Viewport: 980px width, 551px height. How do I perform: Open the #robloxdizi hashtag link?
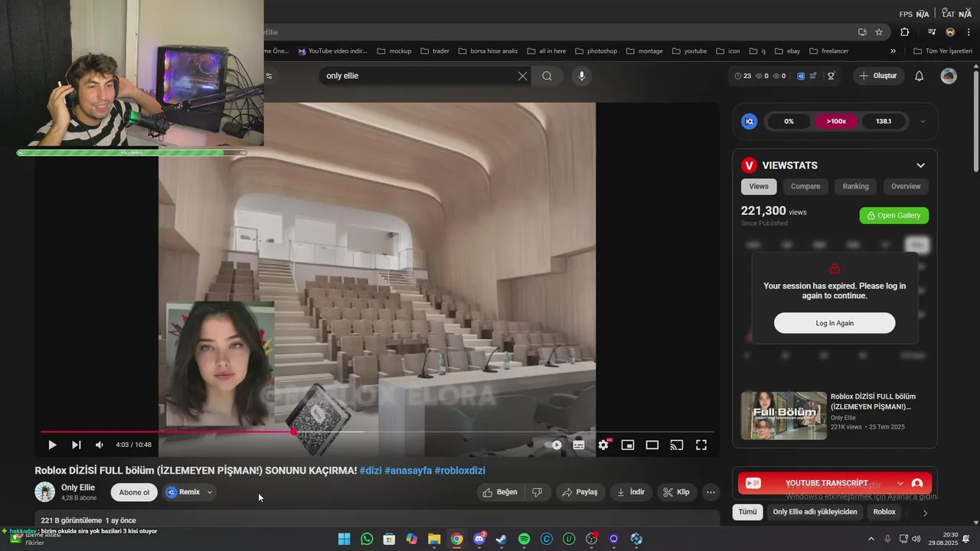click(x=460, y=471)
